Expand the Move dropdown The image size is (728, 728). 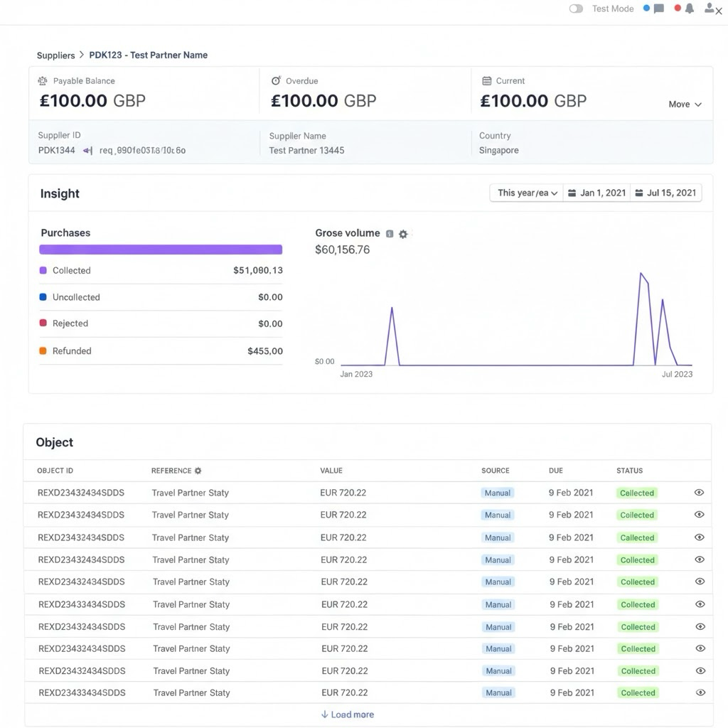coord(685,105)
